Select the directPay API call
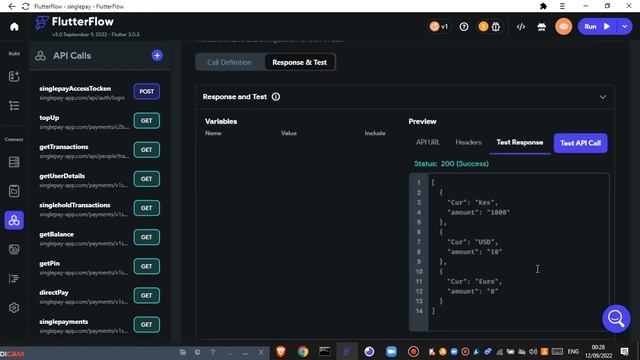This screenshot has width=640, height=360. tap(100, 296)
